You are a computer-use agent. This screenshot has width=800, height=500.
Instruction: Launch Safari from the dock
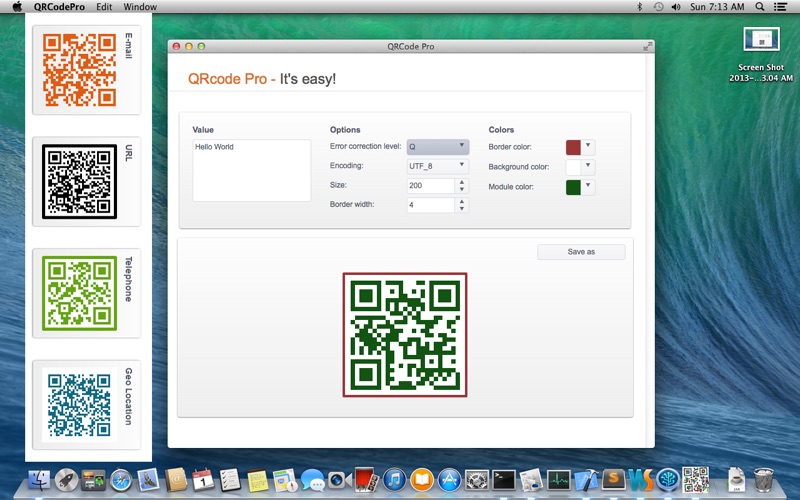pyautogui.click(x=121, y=480)
